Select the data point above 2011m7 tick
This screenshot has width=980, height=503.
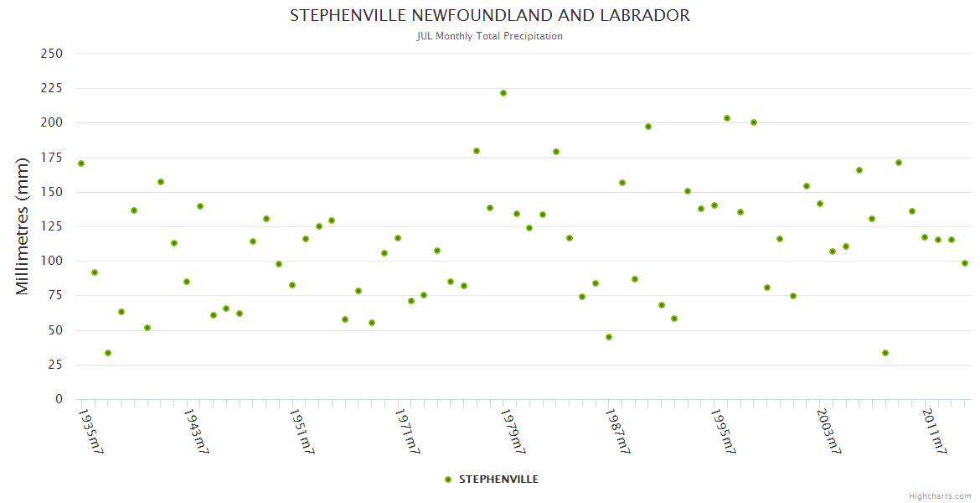point(925,237)
